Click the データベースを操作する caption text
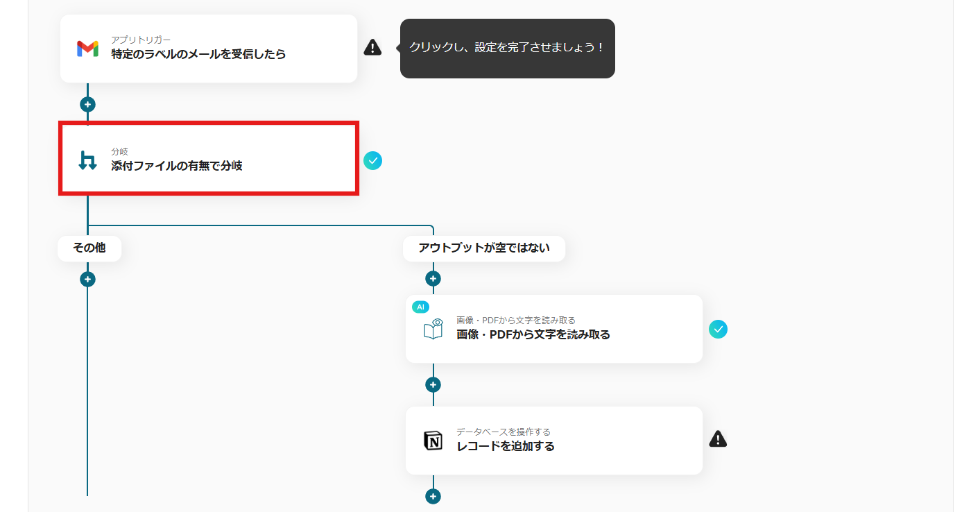This screenshot has width=980, height=512. (x=504, y=432)
